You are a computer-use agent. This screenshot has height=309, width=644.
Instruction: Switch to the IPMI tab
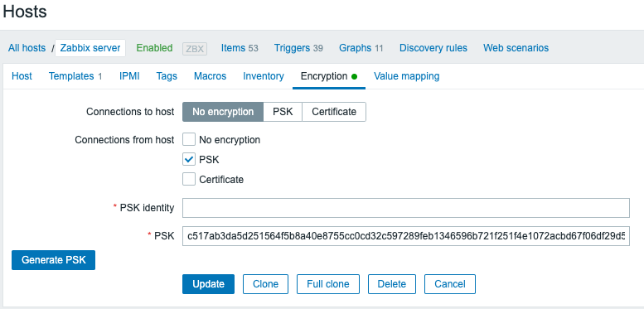coord(129,76)
